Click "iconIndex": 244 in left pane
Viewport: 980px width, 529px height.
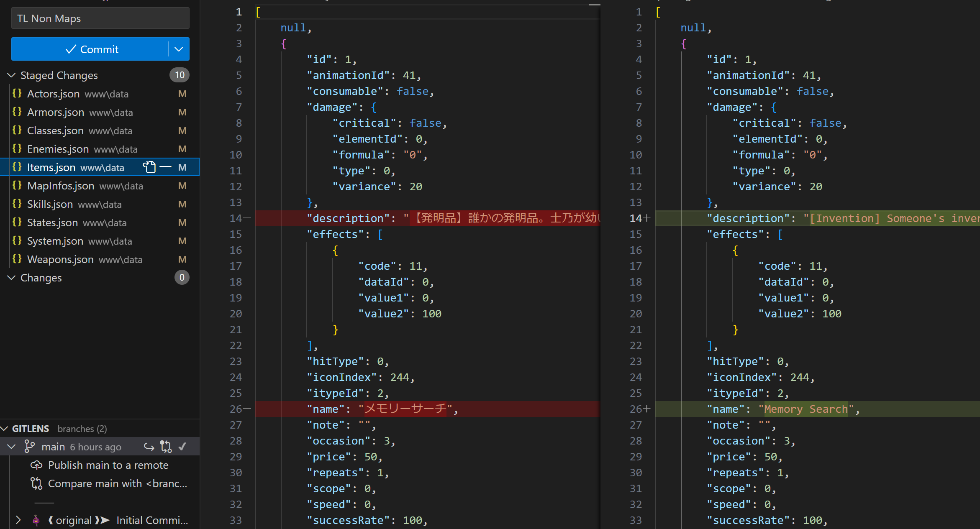pyautogui.click(x=360, y=377)
